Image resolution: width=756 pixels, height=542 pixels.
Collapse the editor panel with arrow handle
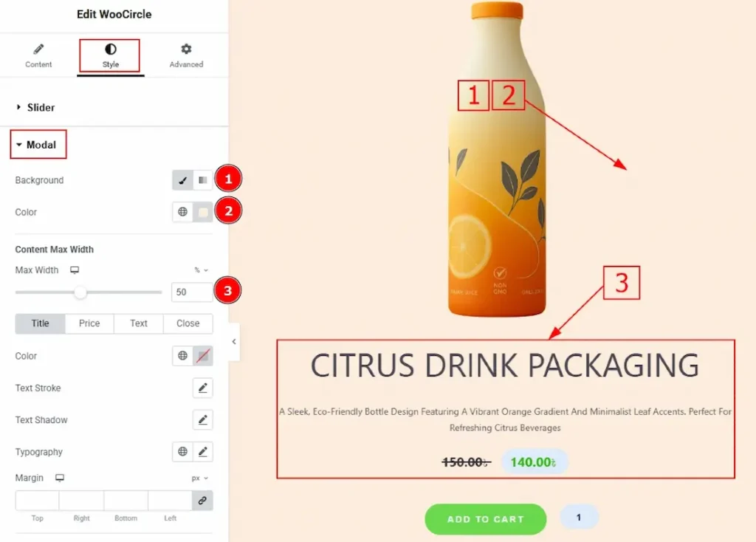233,342
